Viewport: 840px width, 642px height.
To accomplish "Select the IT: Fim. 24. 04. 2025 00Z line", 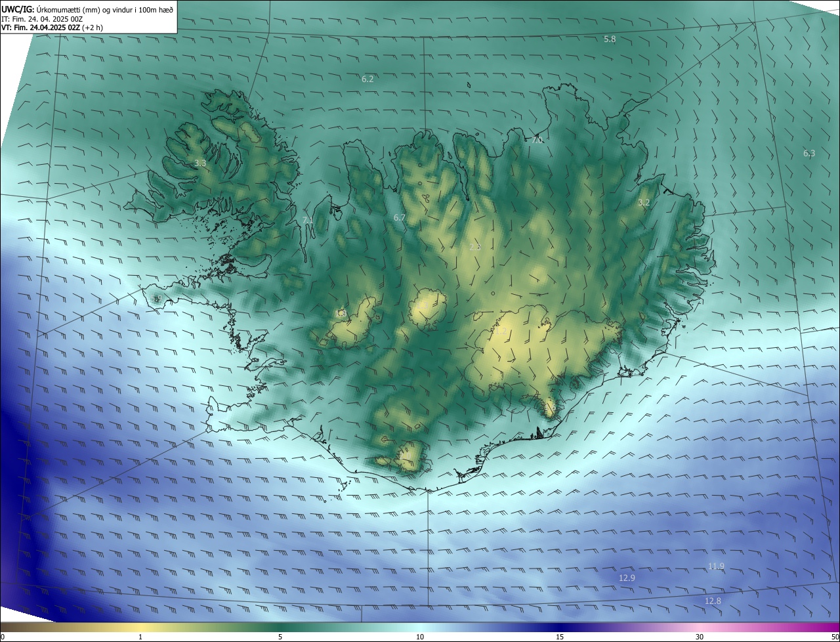I will (x=41, y=19).
